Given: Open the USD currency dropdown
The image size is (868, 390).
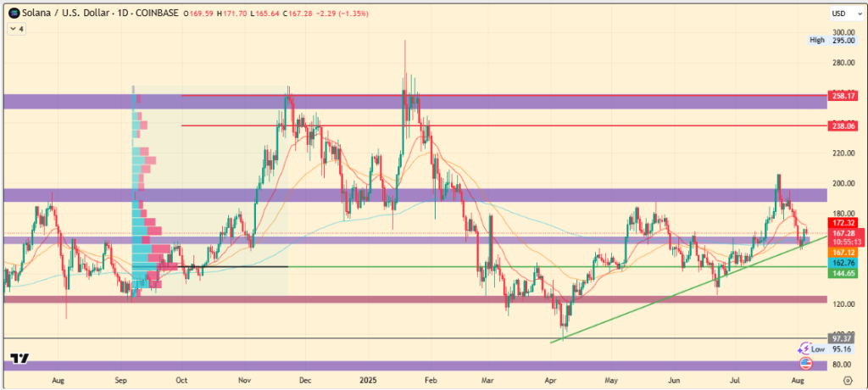Looking at the screenshot, I should (842, 13).
